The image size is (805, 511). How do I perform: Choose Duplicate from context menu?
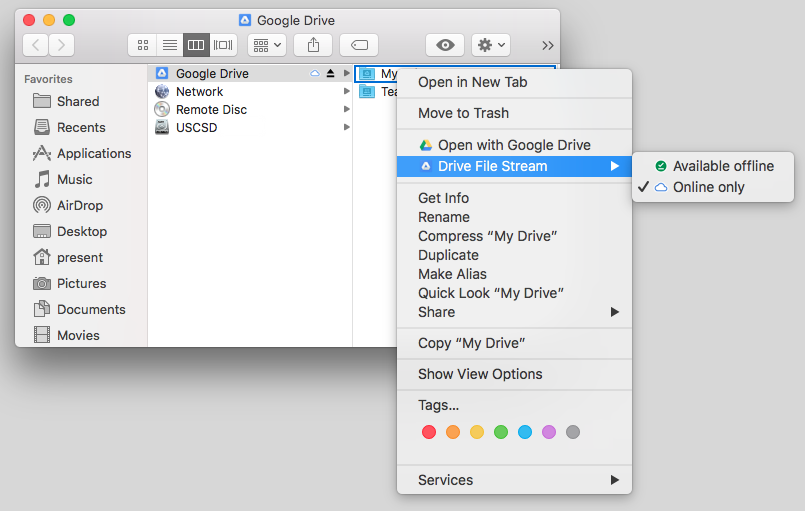pyautogui.click(x=514, y=255)
